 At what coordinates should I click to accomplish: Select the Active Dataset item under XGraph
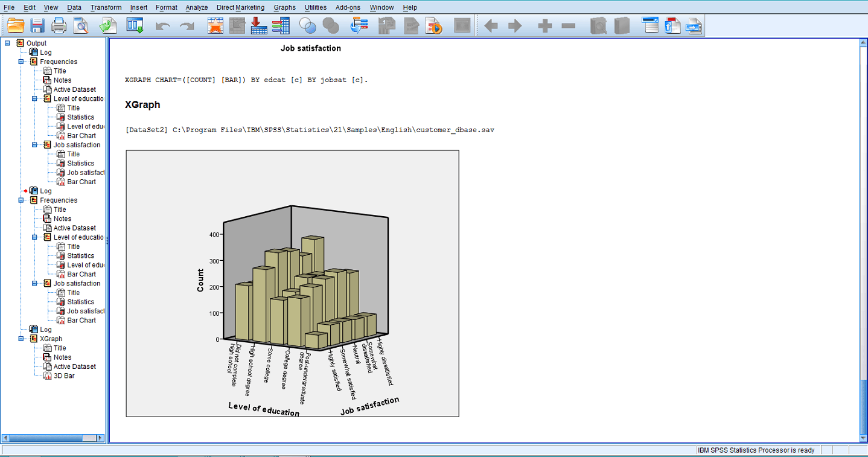[x=75, y=366]
